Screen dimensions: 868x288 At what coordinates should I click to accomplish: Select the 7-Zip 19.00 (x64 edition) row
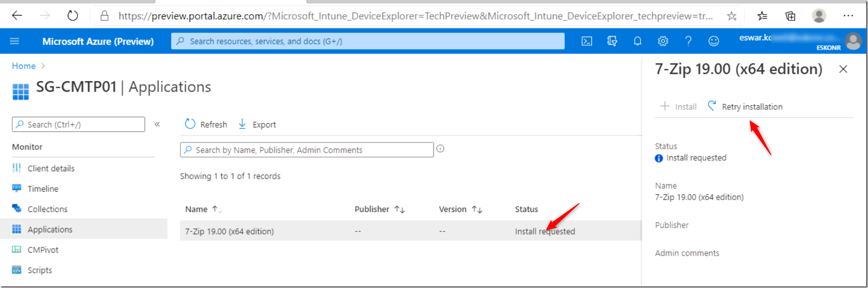click(411, 231)
